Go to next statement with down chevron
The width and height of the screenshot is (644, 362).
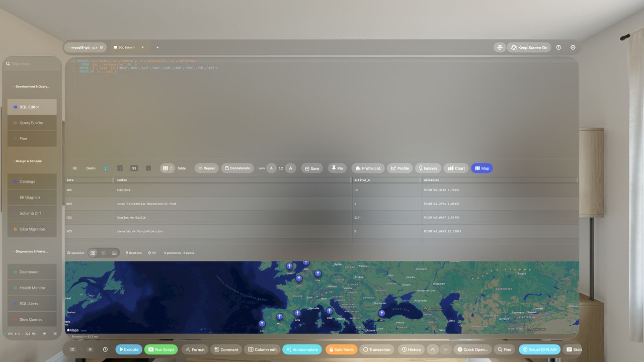tap(445, 349)
